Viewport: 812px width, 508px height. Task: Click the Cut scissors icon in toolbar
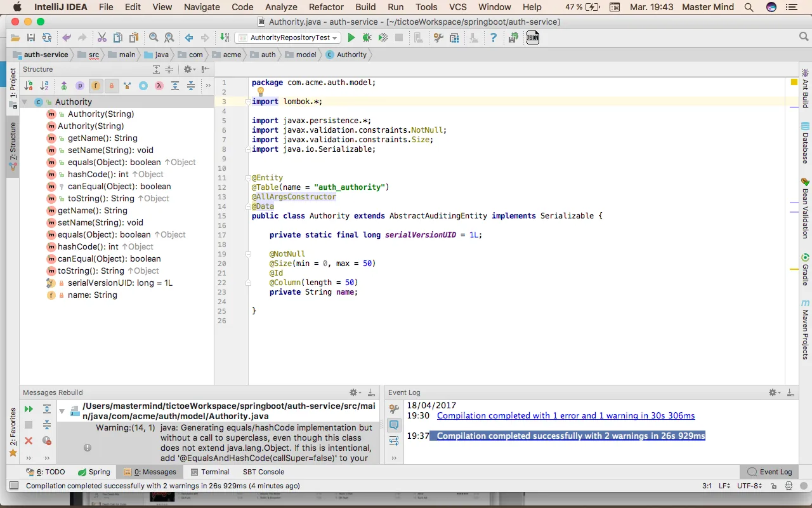pos(101,38)
